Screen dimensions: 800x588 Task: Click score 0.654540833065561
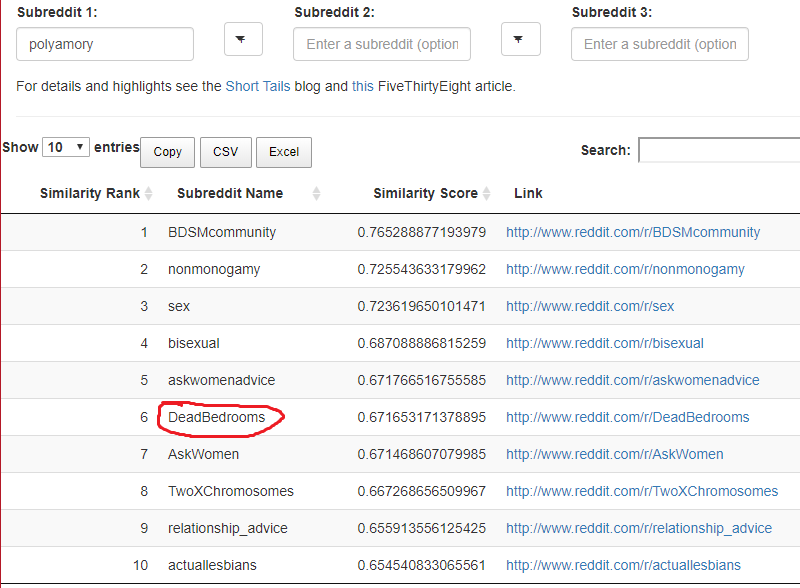[x=421, y=565]
